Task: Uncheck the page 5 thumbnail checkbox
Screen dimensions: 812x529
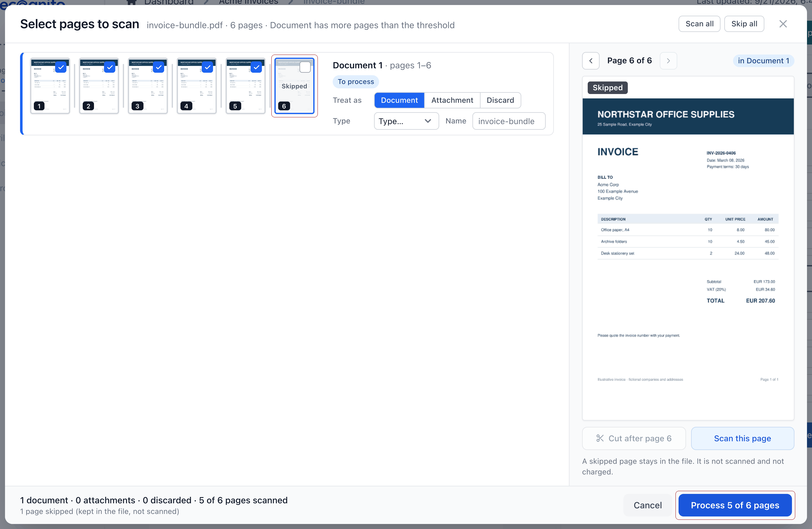Action: [256, 67]
